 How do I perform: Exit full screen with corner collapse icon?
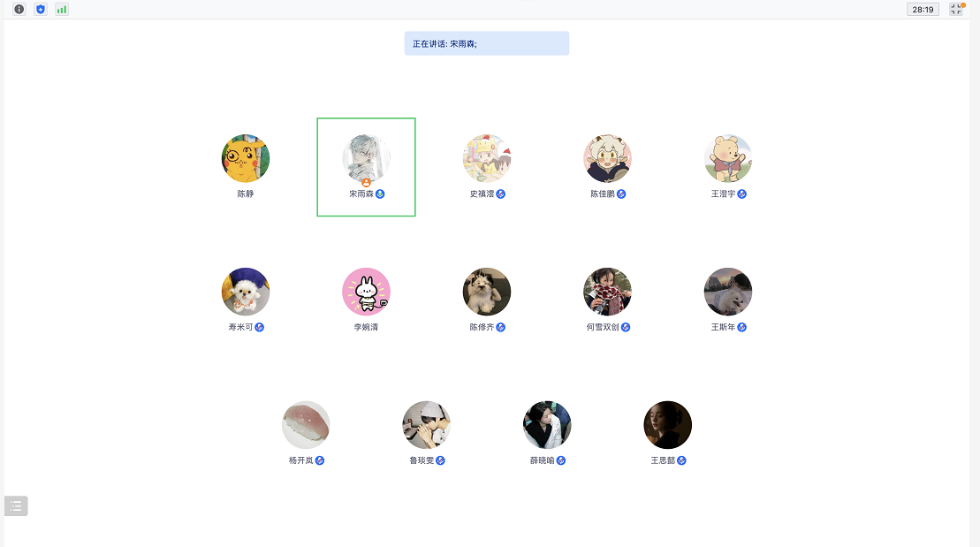[956, 10]
